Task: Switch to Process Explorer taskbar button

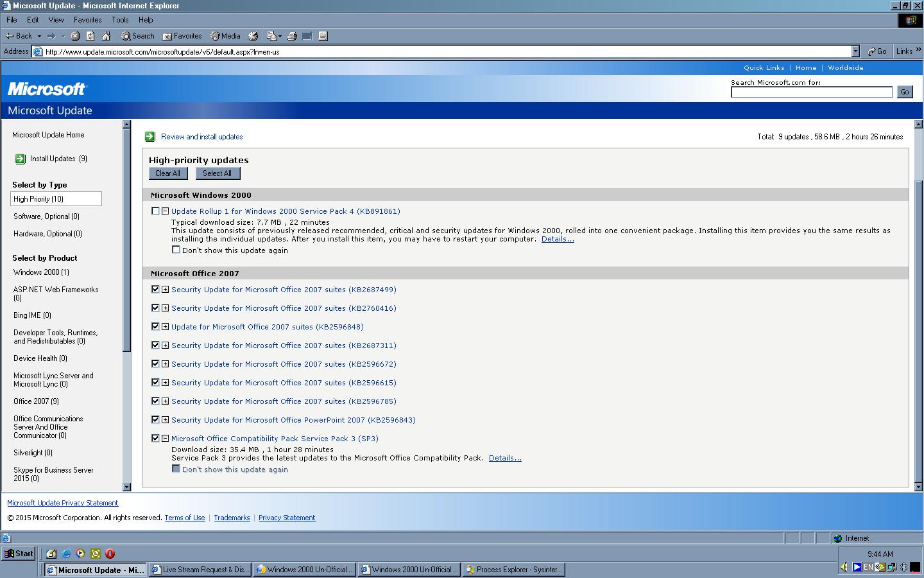Action: (514, 570)
